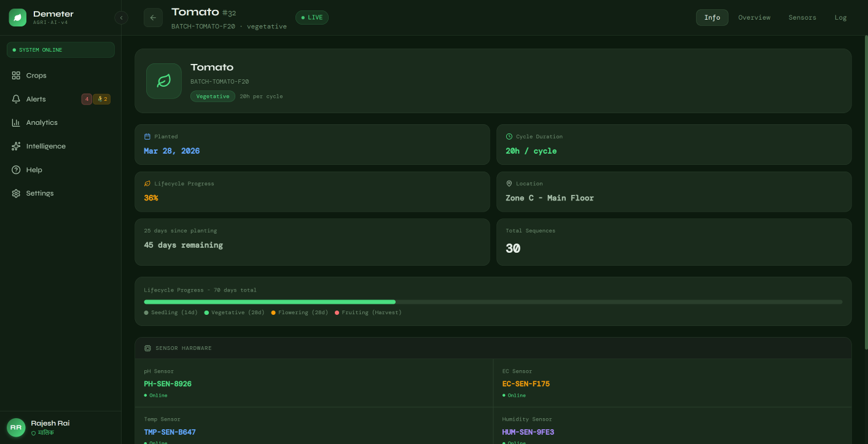Screen dimensions: 868x444
Task: Switch to the Overview tab
Action: [x=754, y=17]
